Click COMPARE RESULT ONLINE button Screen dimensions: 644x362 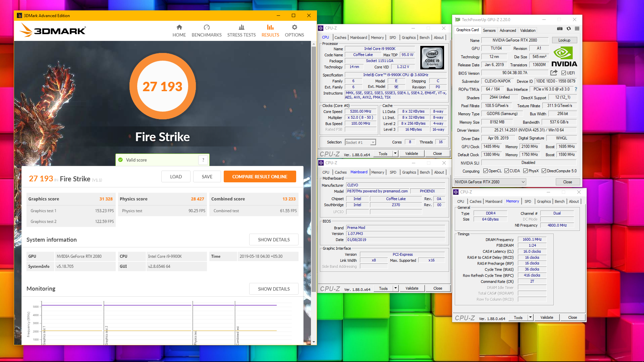(260, 177)
